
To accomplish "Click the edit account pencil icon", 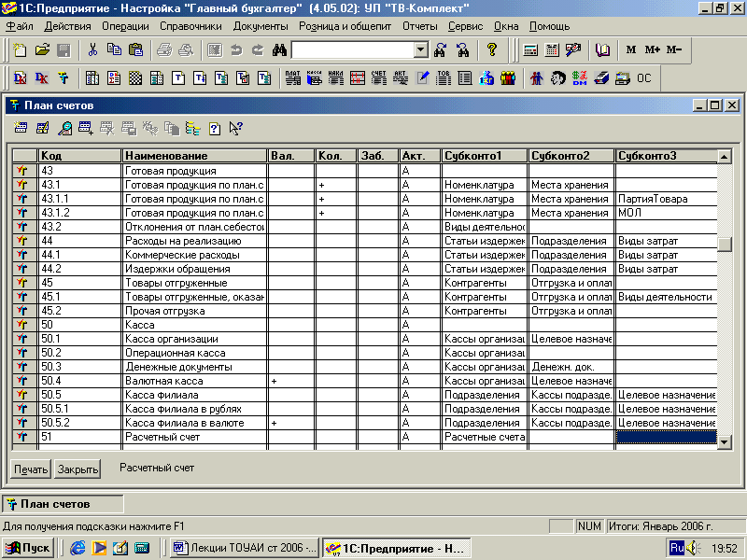I will (42, 128).
